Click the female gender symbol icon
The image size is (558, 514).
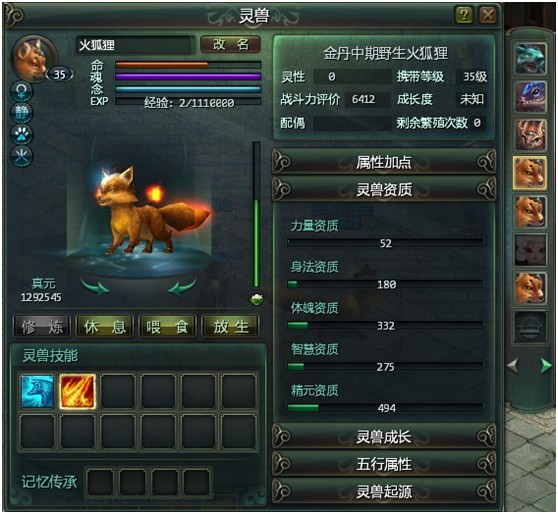(x=22, y=92)
